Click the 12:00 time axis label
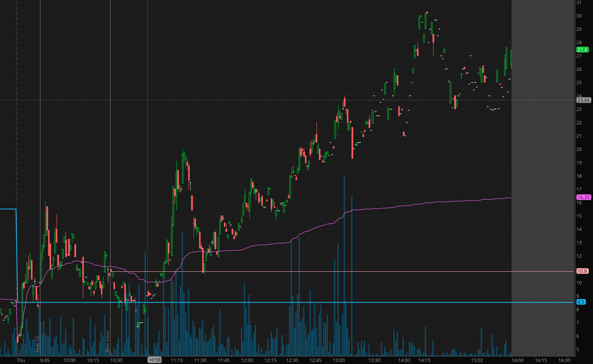Screen dimensions: 593x364 247,360
